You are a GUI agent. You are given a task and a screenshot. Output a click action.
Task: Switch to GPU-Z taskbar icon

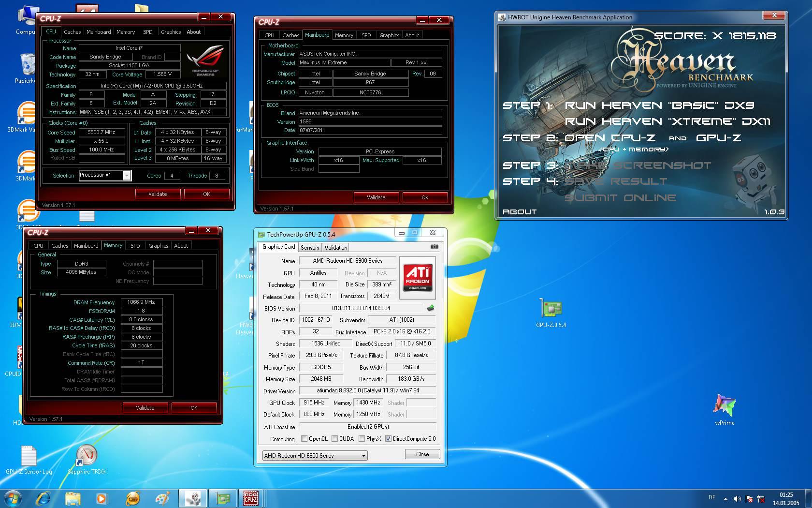pos(222,498)
